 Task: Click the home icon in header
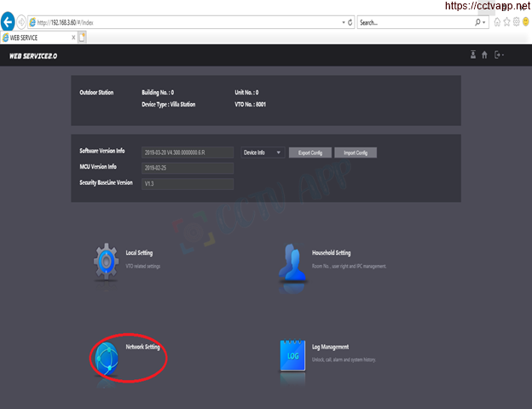(485, 55)
